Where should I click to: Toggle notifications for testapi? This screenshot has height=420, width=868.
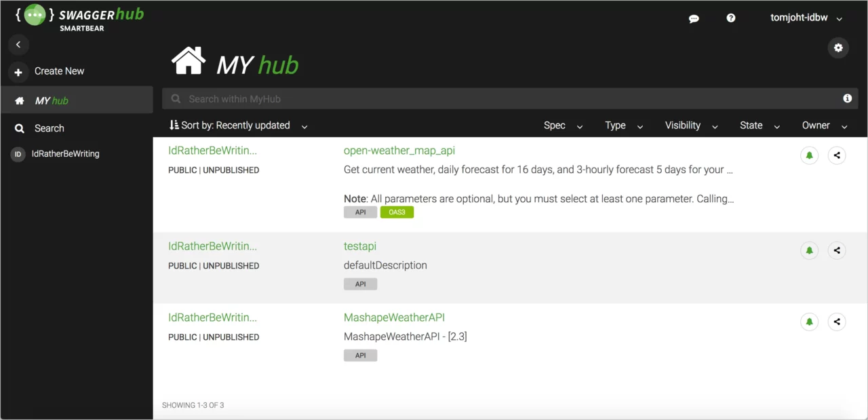coord(809,250)
